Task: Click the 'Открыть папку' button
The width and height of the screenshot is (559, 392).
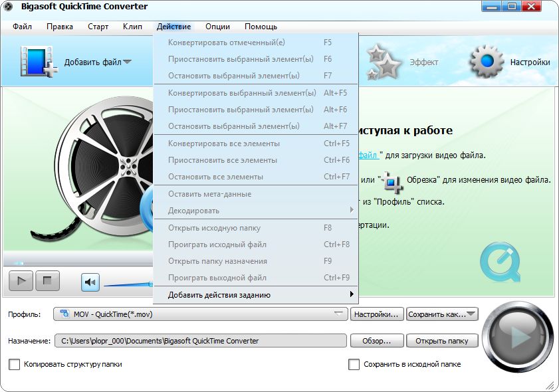Action: (x=442, y=341)
